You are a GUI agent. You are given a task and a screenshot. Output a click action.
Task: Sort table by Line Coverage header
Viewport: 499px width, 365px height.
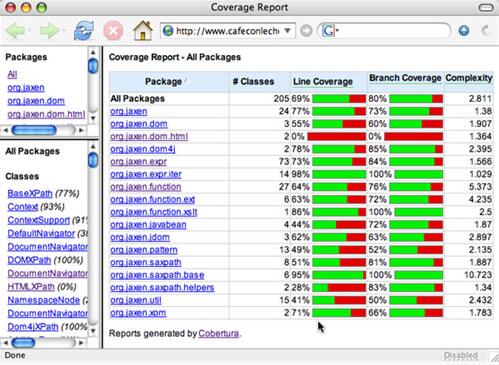pyautogui.click(x=323, y=82)
